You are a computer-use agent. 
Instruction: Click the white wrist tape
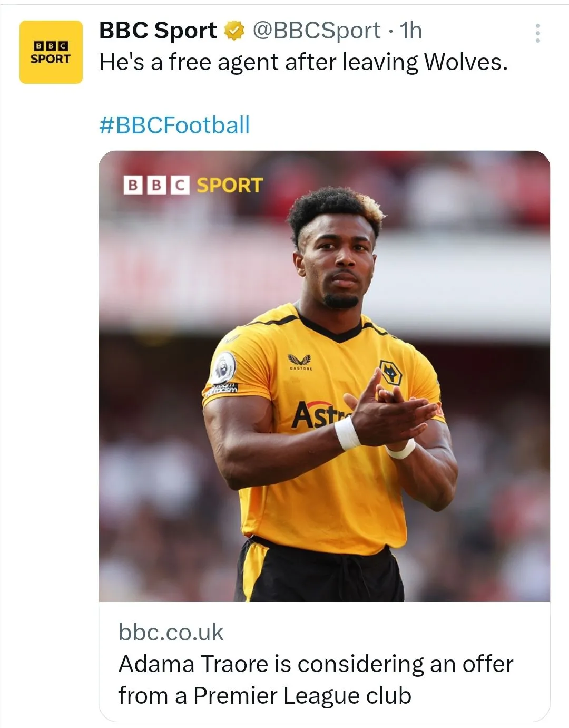point(347,433)
